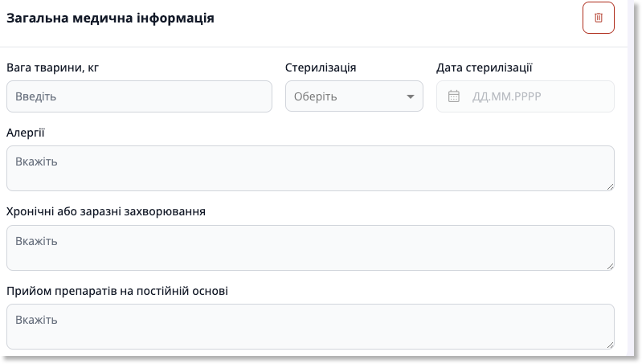Click the resize handle of Алергії text area
The height and width of the screenshot is (364, 642).
610,186
